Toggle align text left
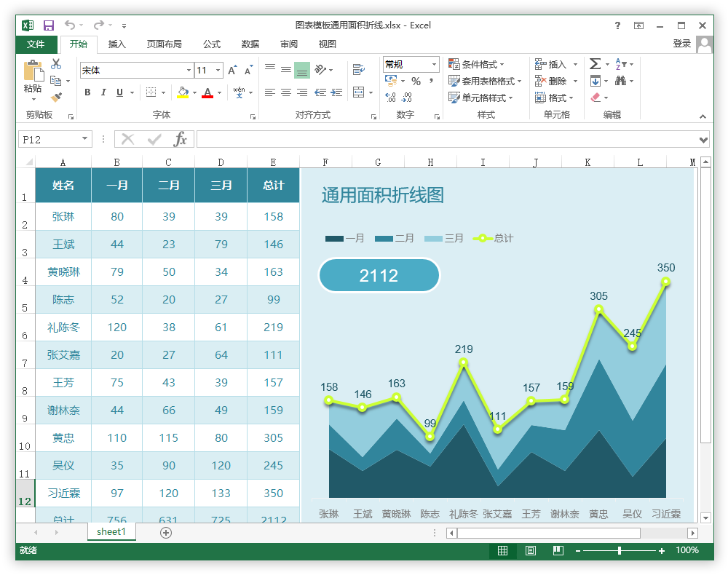This screenshot has height=575, width=728. [x=270, y=92]
